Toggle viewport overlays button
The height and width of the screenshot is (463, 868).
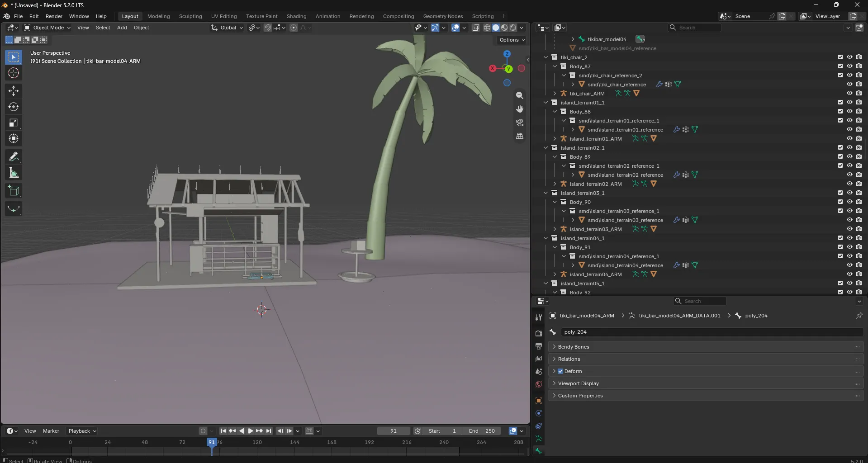[455, 28]
